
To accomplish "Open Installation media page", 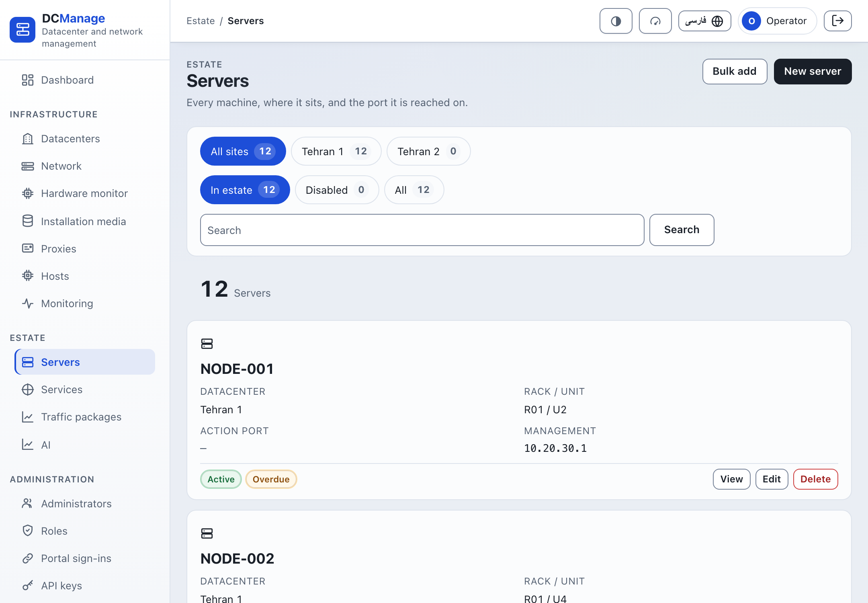I will tap(85, 222).
